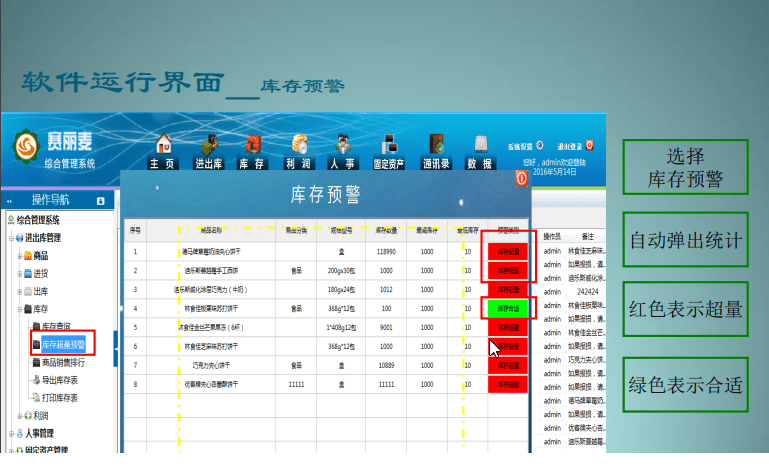The height and width of the screenshot is (471, 769).
Task: Click the 商品名称 column header
Action: point(211,230)
